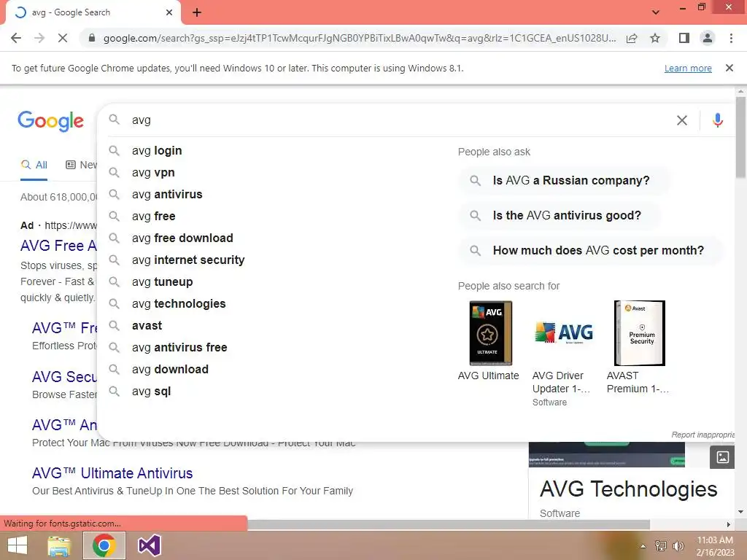Clear the search box text
747x560 pixels.
pyautogui.click(x=682, y=120)
